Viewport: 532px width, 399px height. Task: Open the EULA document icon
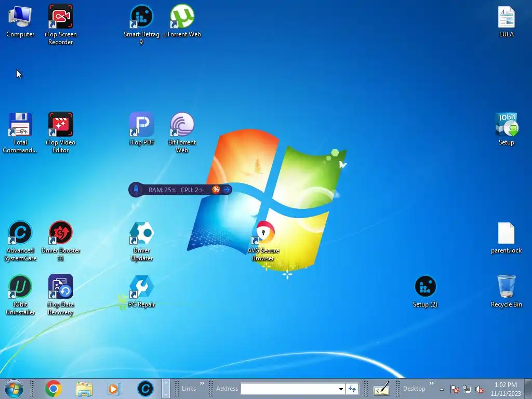(x=506, y=21)
